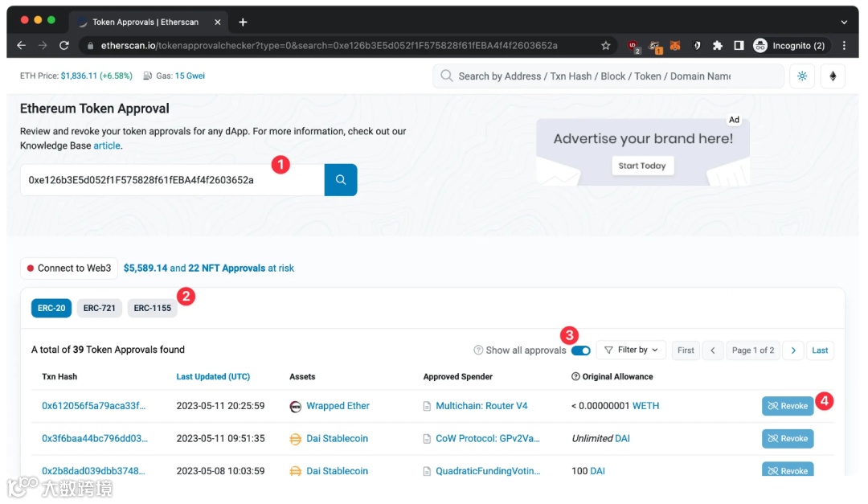Image resolution: width=868 pixels, height=504 pixels.
Task: Focus the top Search by Address field
Action: [608, 76]
